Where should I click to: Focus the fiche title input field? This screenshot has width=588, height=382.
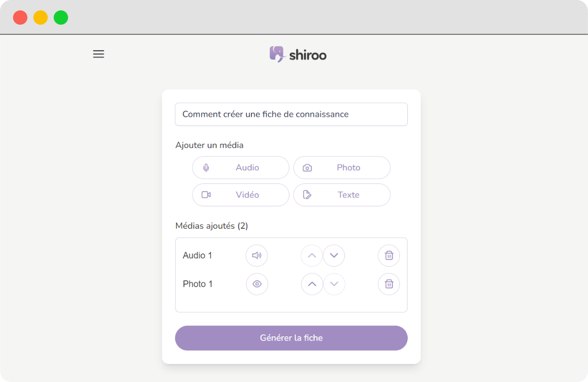[x=291, y=114]
